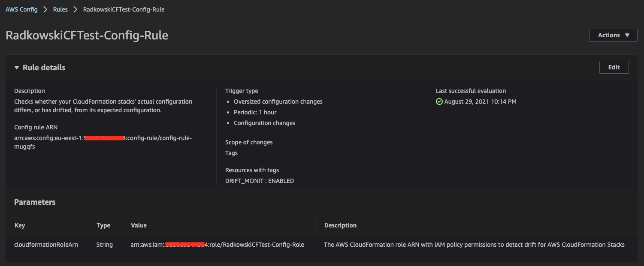The height and width of the screenshot is (266, 644).
Task: Go to the Rules breadcrumb link
Action: point(60,9)
